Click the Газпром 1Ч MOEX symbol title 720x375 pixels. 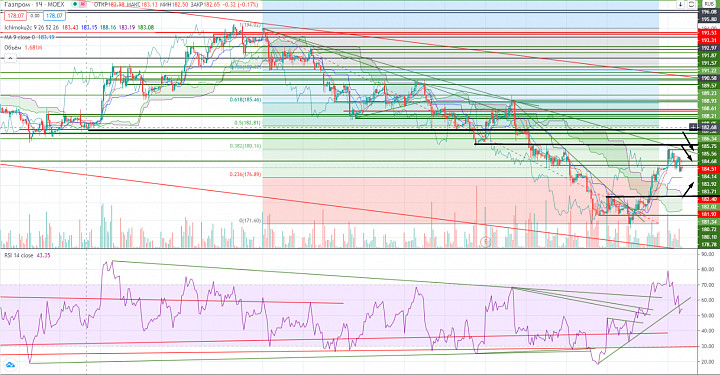(34, 4)
